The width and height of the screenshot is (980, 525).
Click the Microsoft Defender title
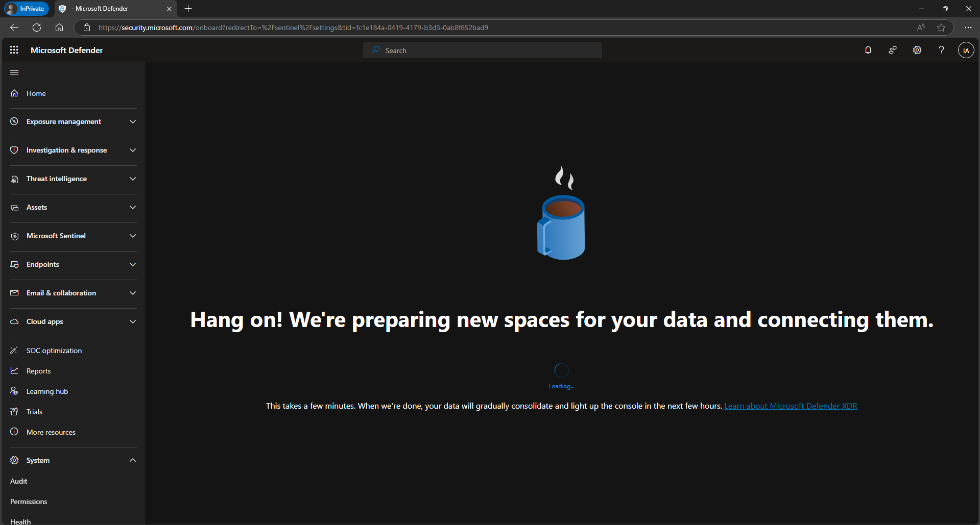[x=66, y=50]
